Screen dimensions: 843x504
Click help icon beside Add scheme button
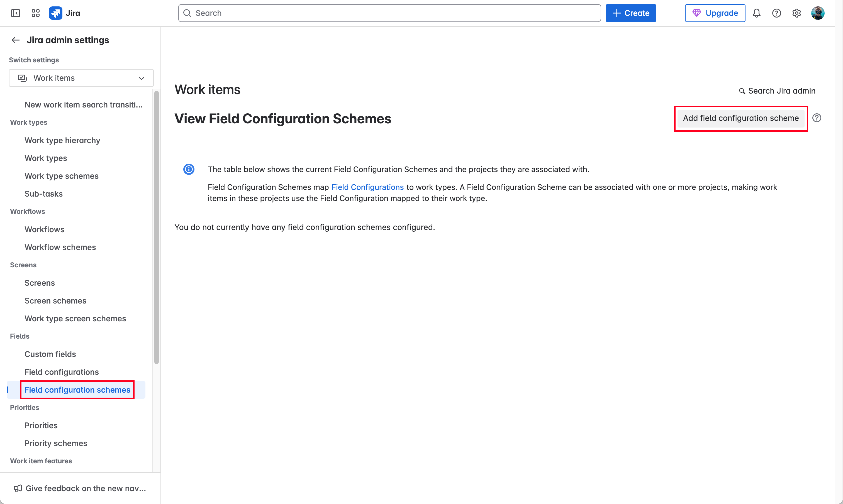coord(817,118)
